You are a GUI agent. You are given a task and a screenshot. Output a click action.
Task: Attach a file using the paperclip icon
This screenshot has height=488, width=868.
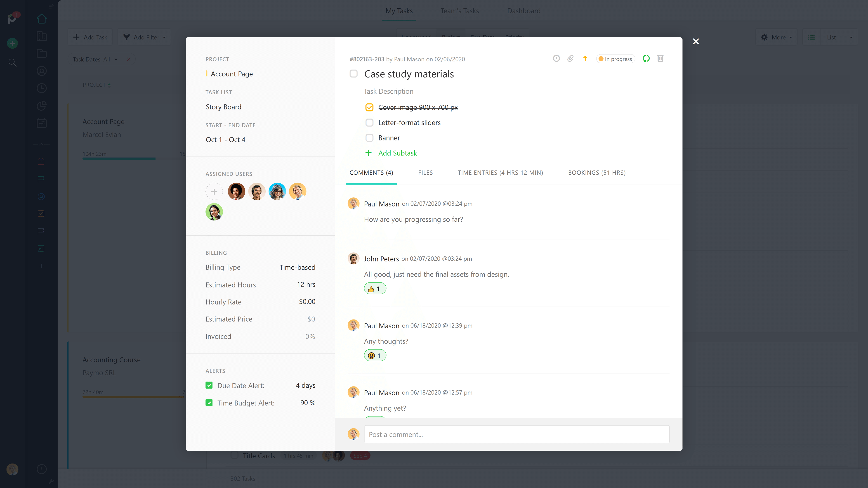pos(571,58)
